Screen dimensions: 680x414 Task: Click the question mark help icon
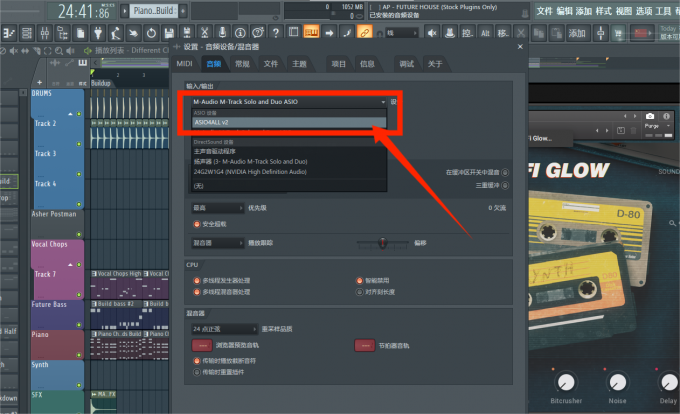275,33
